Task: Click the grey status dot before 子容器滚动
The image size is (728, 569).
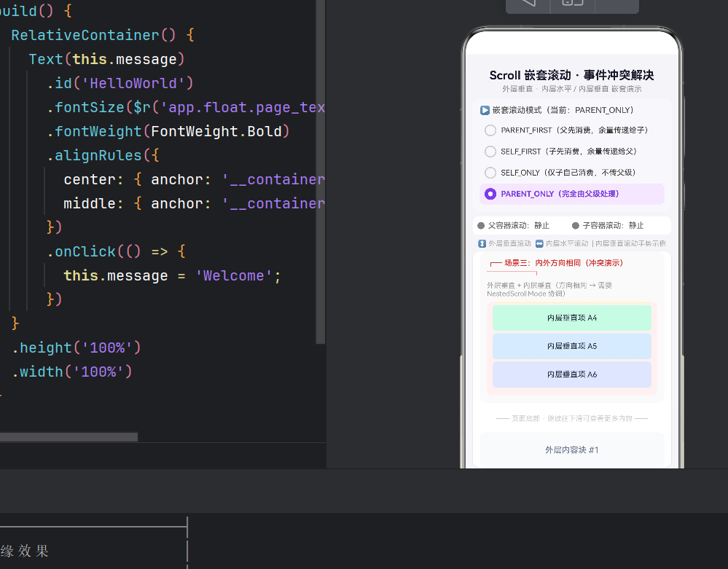Action: tap(576, 226)
